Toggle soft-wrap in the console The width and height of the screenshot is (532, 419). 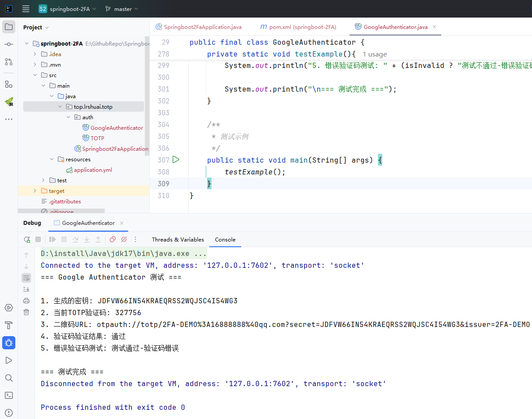(x=26, y=278)
